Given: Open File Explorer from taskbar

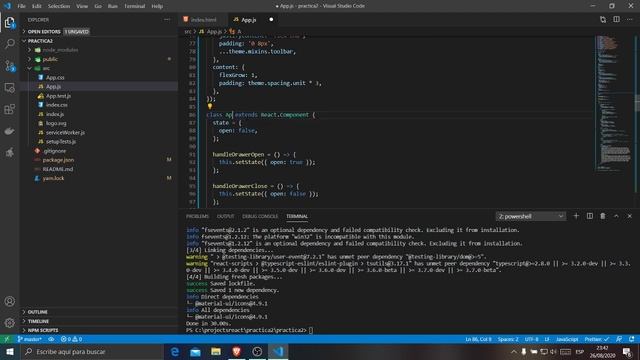Looking at the screenshot, I should pos(216,351).
